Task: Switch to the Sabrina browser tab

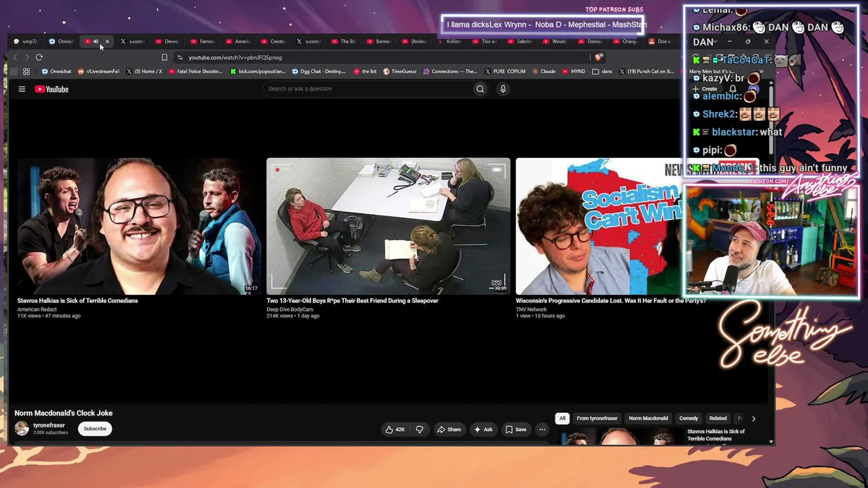Action: (x=520, y=41)
